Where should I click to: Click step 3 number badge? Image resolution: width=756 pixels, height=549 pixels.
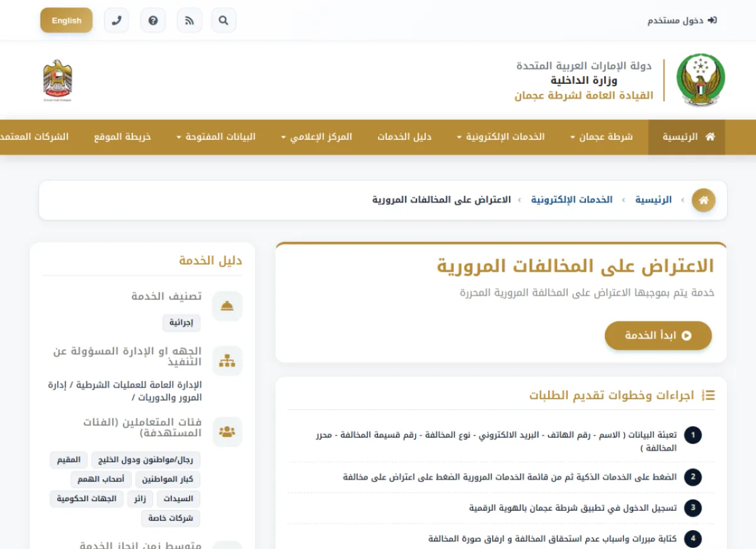pos(693,507)
